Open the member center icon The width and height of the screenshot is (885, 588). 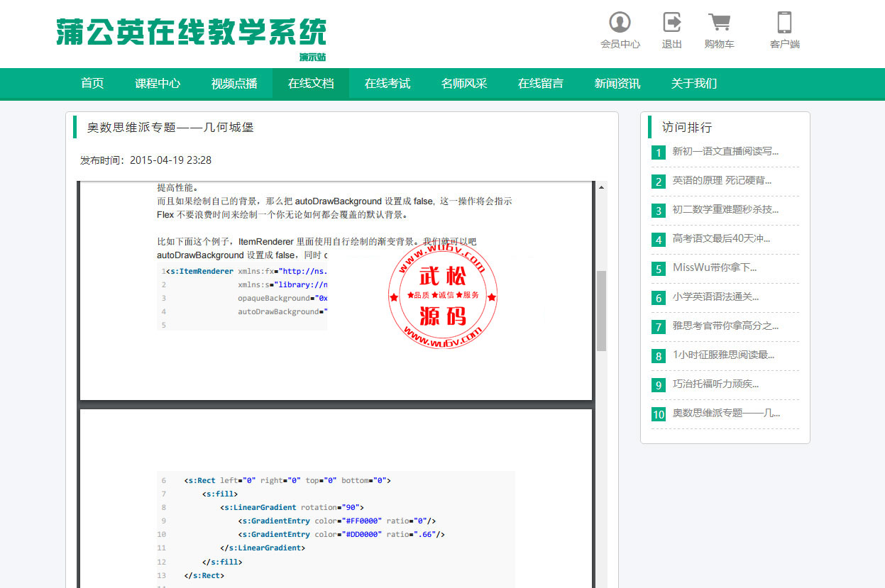620,22
